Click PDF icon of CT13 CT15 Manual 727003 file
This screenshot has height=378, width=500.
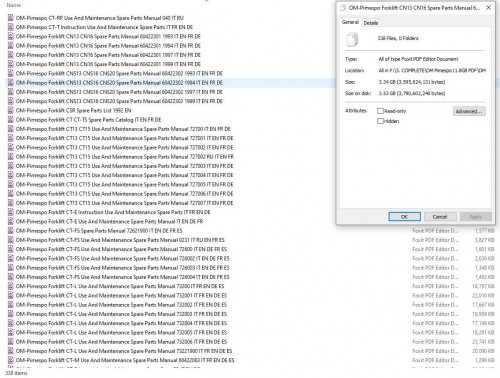pos(11,166)
